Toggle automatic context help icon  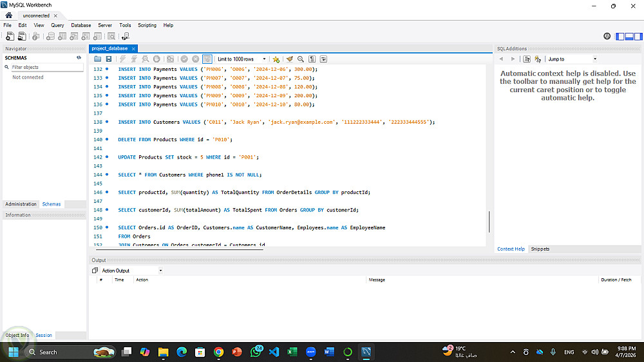coord(537,59)
